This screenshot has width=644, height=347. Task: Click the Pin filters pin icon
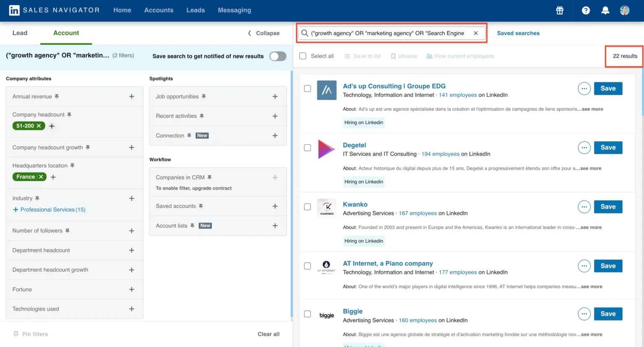click(16, 334)
